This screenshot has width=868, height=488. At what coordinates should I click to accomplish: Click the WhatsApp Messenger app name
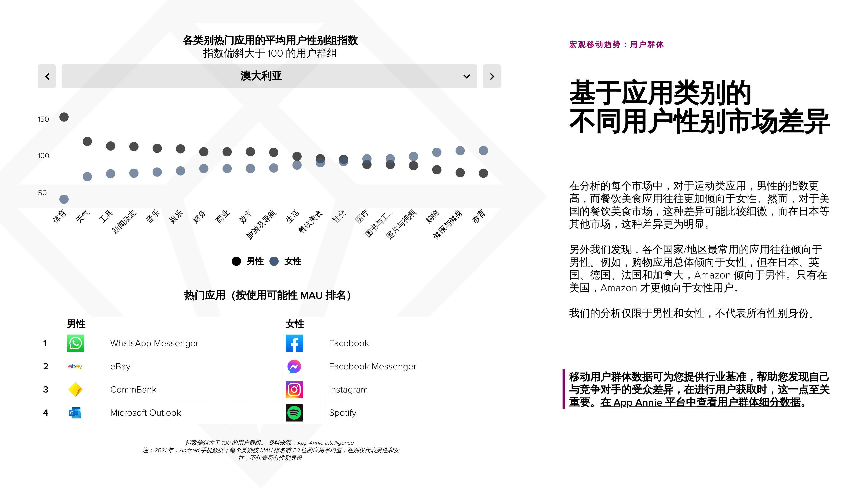(x=154, y=343)
